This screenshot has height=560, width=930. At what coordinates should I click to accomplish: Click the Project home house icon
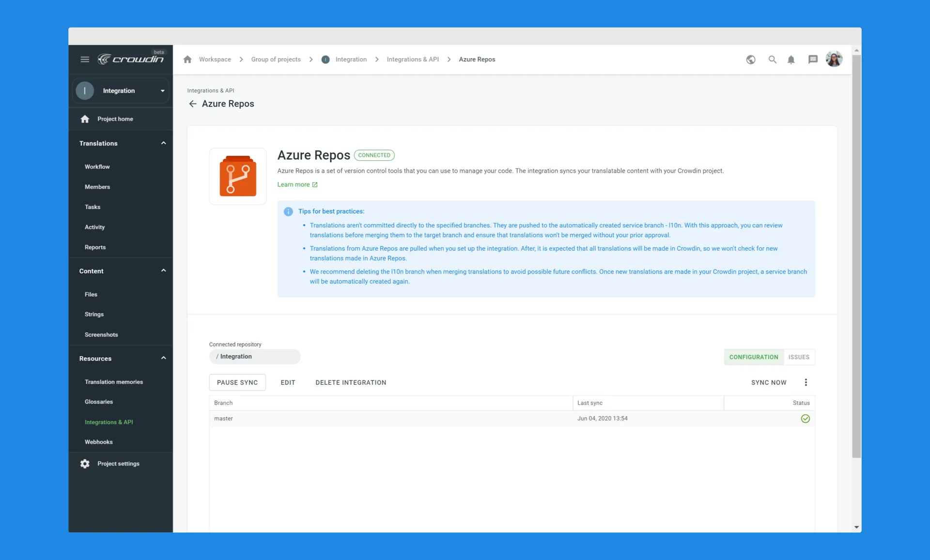(85, 119)
